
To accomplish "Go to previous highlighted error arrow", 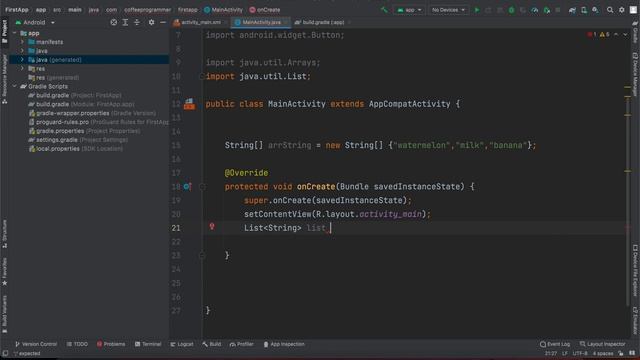I will pyautogui.click(x=616, y=35).
